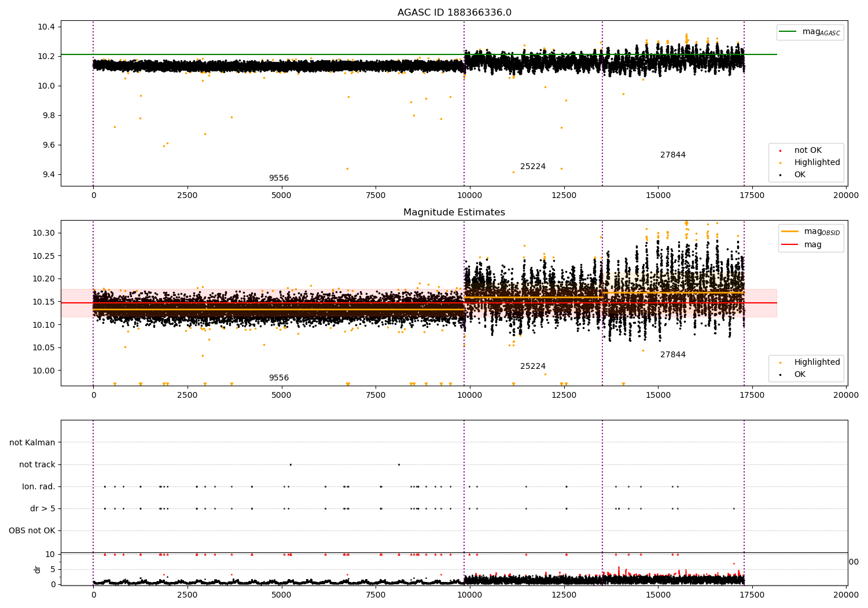Screen dimensions: 868x608
Task: Click 'Highlighted' legend entry in top plot
Action: [816, 163]
